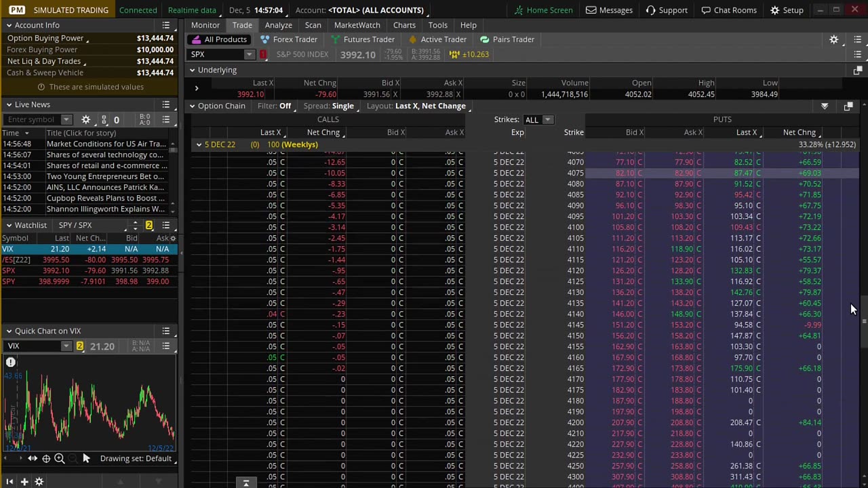This screenshot has height=488, width=868.
Task: Collapse the Watchlist gadget
Action: click(x=9, y=225)
